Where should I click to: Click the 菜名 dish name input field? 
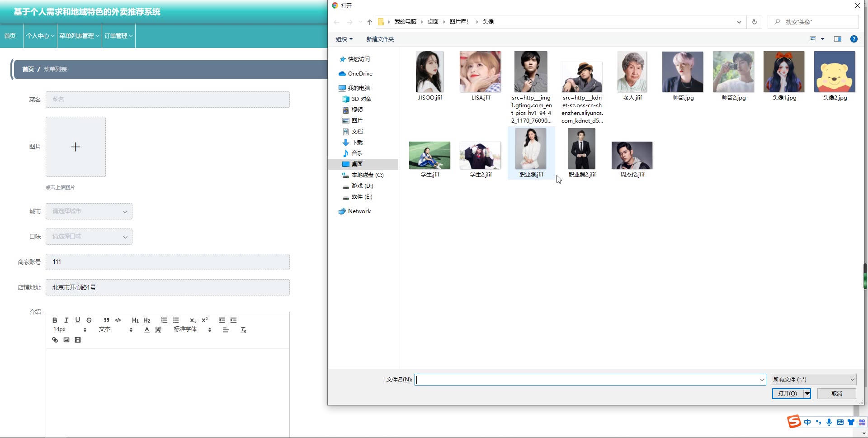click(168, 100)
